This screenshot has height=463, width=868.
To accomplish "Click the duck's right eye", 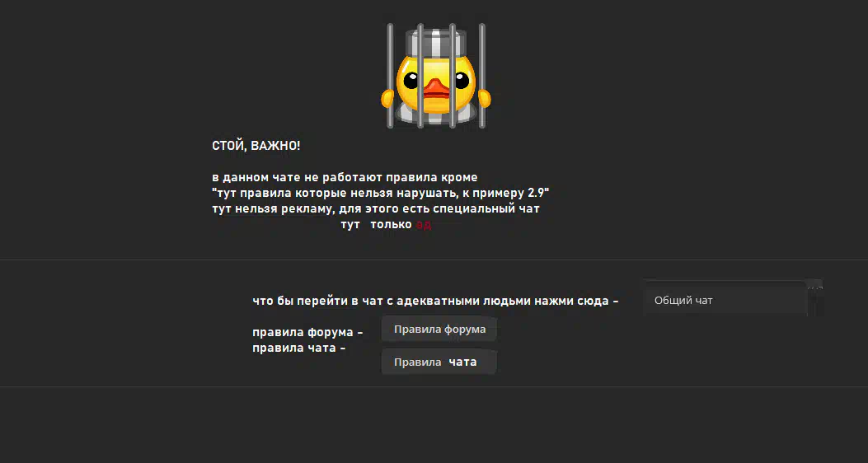I will [461, 81].
